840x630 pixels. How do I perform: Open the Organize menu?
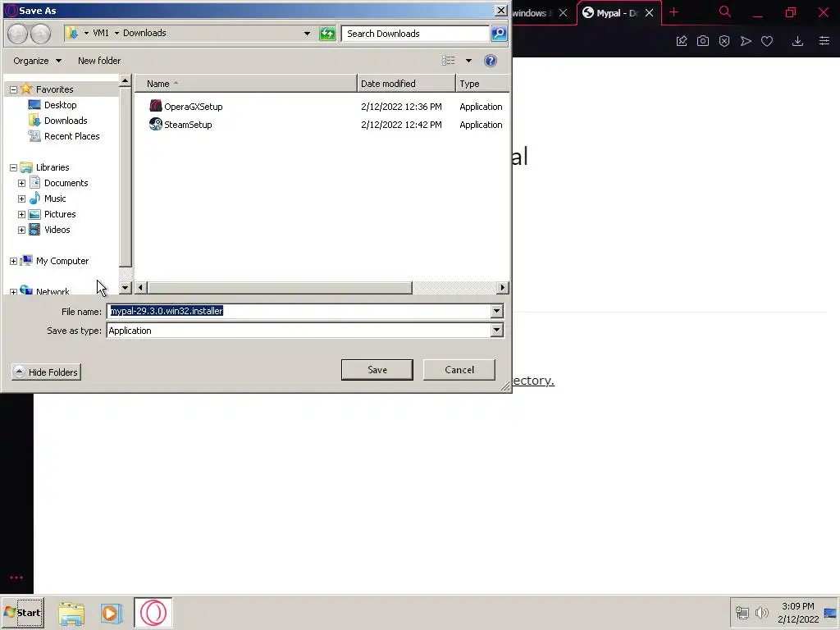37,61
